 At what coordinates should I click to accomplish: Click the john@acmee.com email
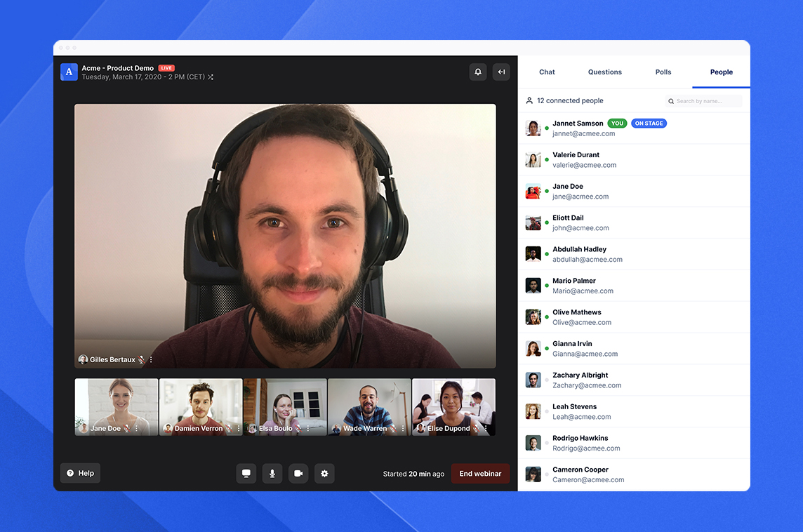pos(580,228)
